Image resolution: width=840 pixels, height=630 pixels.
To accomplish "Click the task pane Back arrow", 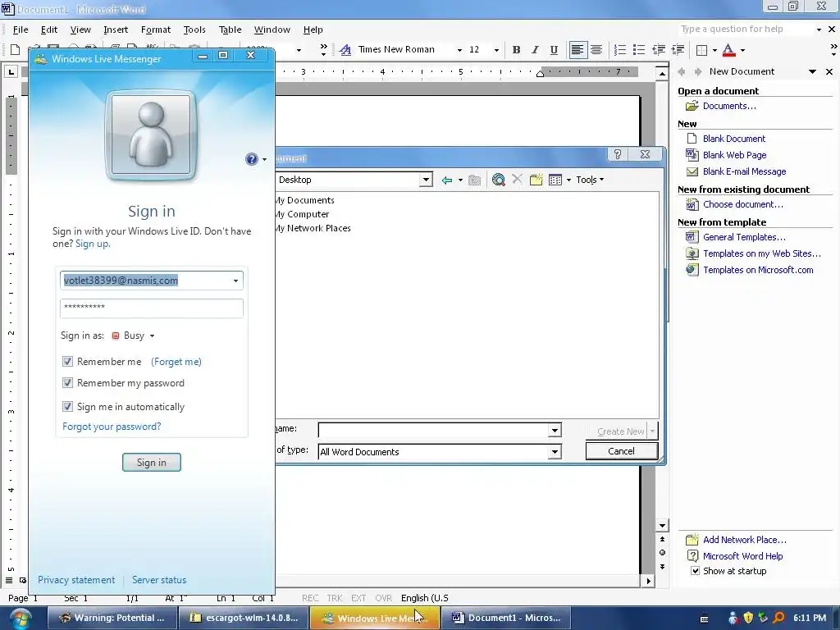I will pos(682,72).
